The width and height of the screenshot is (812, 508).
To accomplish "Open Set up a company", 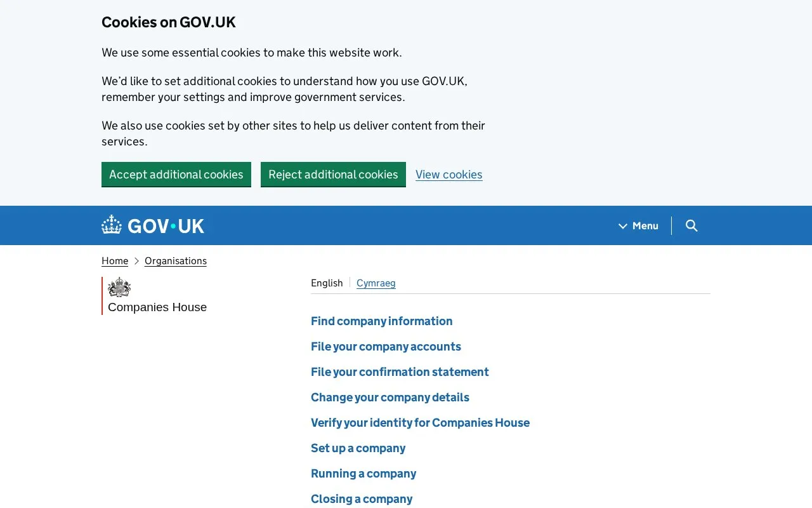I will [x=358, y=448].
